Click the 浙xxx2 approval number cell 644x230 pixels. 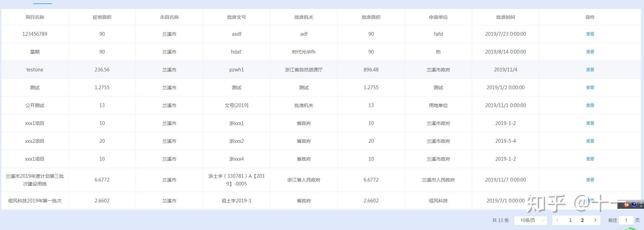[x=236, y=141]
